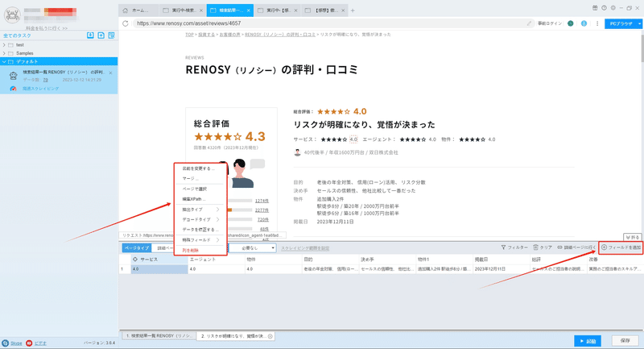Click the pencil edit icon in the address bar
This screenshot has height=349, width=644.
coord(529,23)
